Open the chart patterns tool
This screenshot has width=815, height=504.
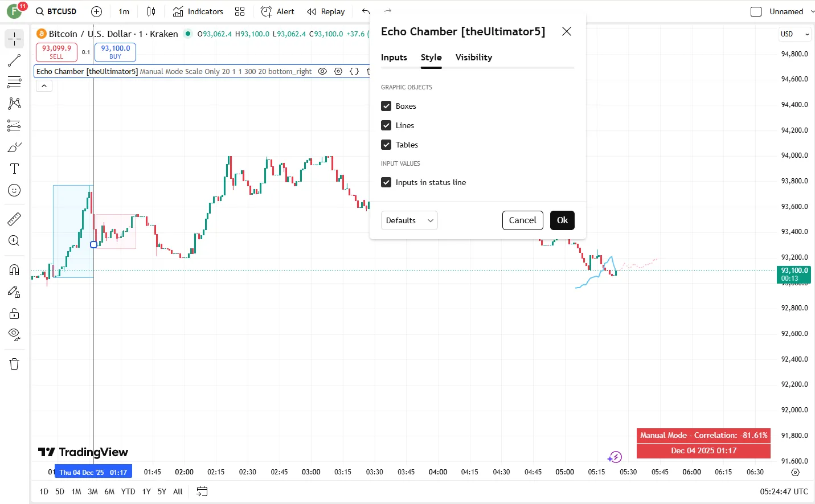click(14, 104)
